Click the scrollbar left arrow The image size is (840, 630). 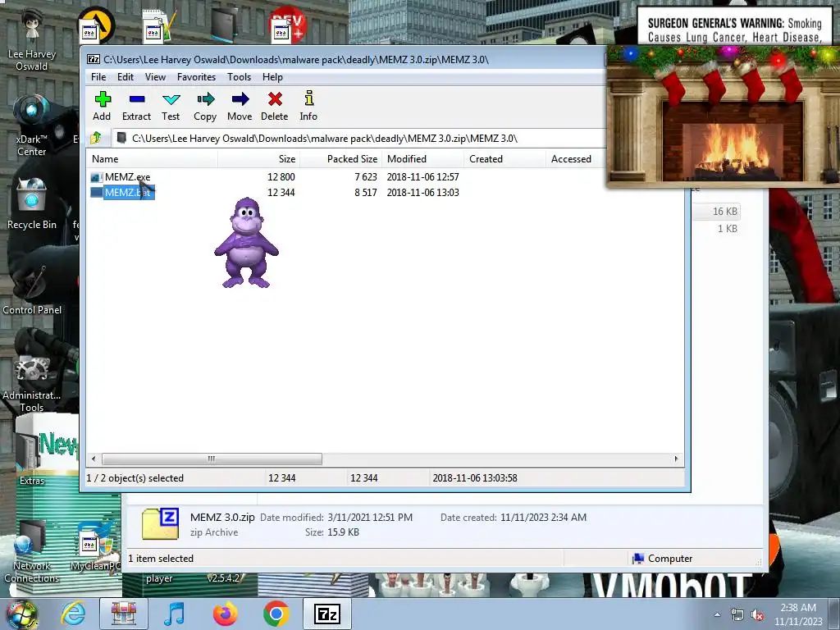[x=94, y=459]
